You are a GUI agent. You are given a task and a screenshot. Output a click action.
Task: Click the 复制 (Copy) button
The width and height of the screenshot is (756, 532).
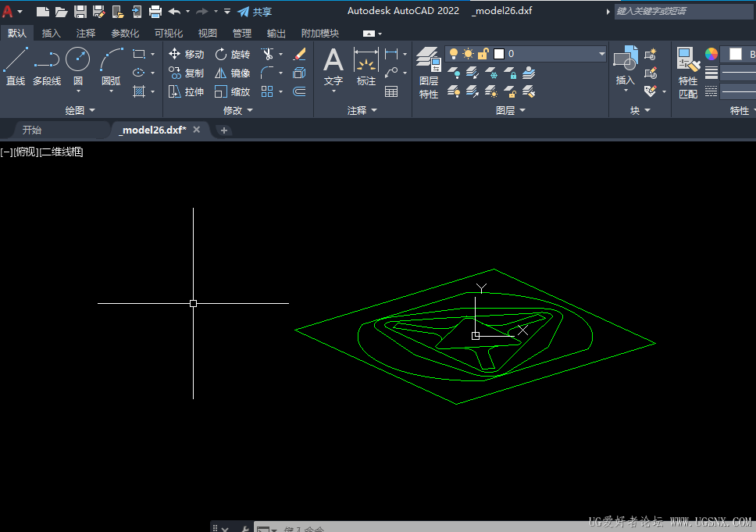click(x=187, y=73)
